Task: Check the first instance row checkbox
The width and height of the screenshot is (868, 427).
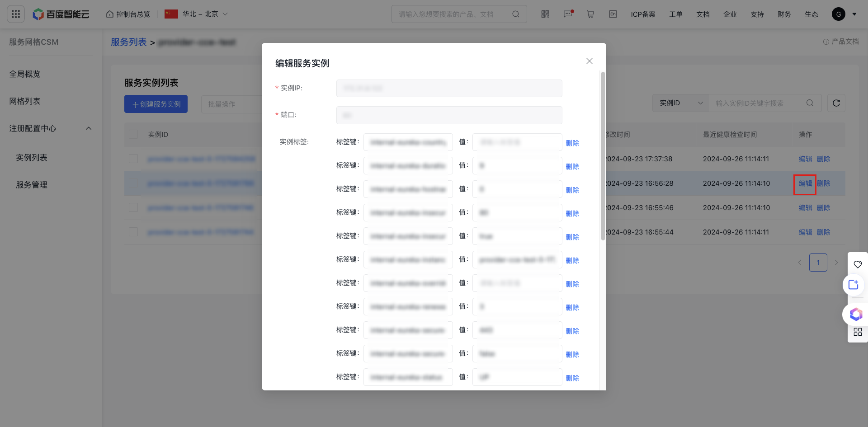Action: point(133,159)
